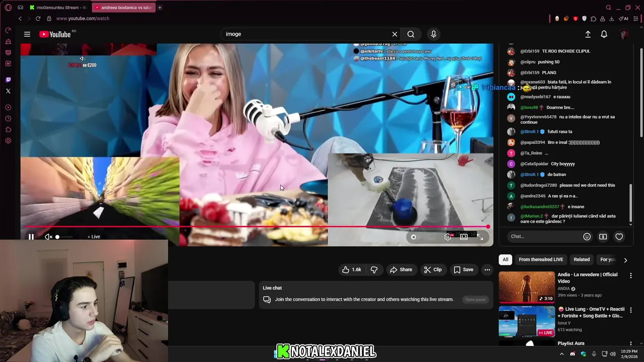Open the chat emoji picker

587,236
